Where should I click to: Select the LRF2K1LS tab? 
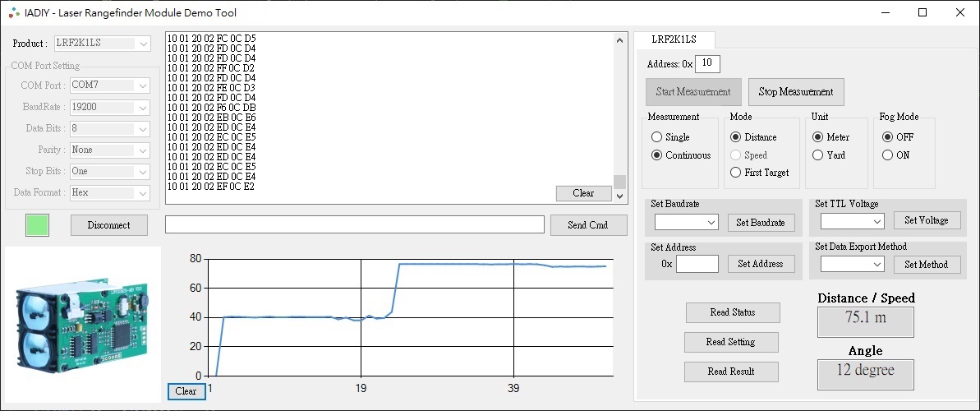(674, 39)
